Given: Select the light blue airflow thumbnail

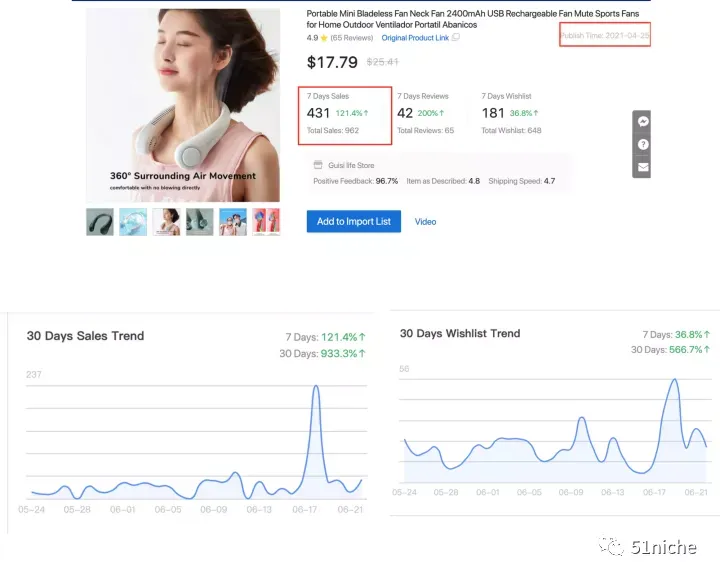Looking at the screenshot, I should tap(133, 222).
